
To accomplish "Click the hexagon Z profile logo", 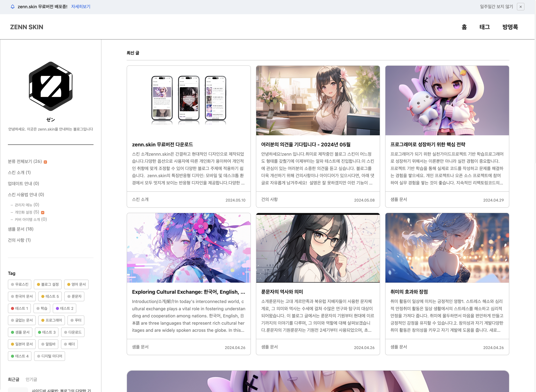I will point(51,86).
